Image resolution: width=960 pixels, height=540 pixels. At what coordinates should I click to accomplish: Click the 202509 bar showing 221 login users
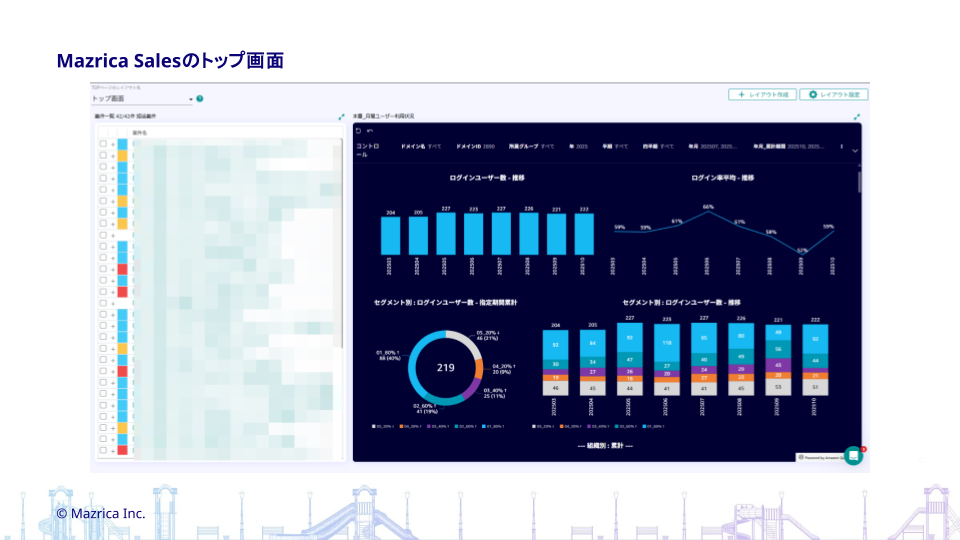pyautogui.click(x=557, y=234)
